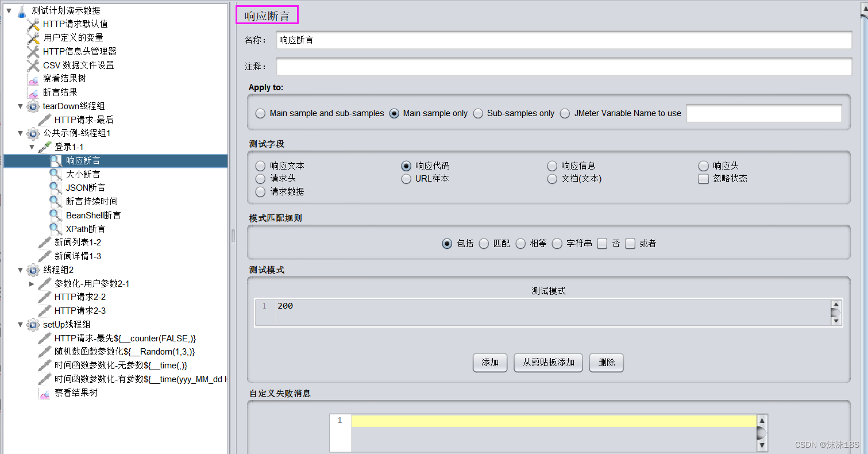
Task: Select 响应文本 as test field
Action: click(x=261, y=166)
